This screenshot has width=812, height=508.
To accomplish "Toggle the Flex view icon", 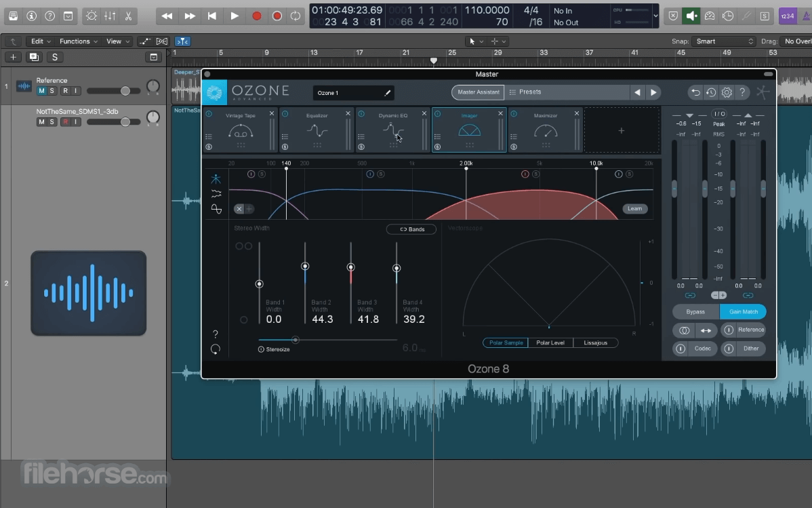I will (162, 41).
